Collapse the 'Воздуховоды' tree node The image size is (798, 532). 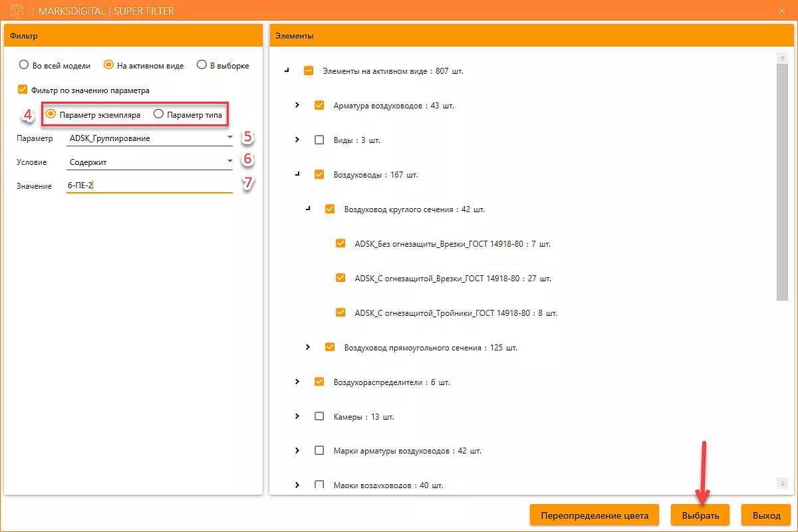pos(297,174)
